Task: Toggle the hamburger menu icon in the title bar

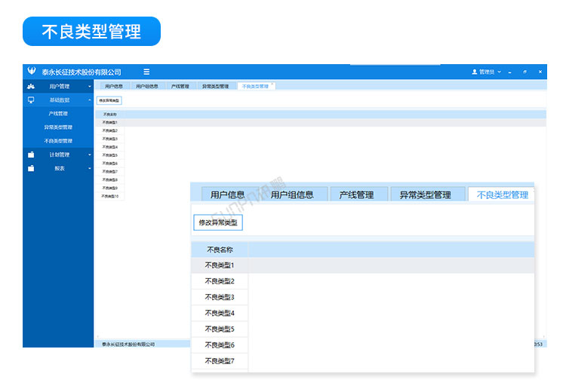Action: click(x=146, y=72)
